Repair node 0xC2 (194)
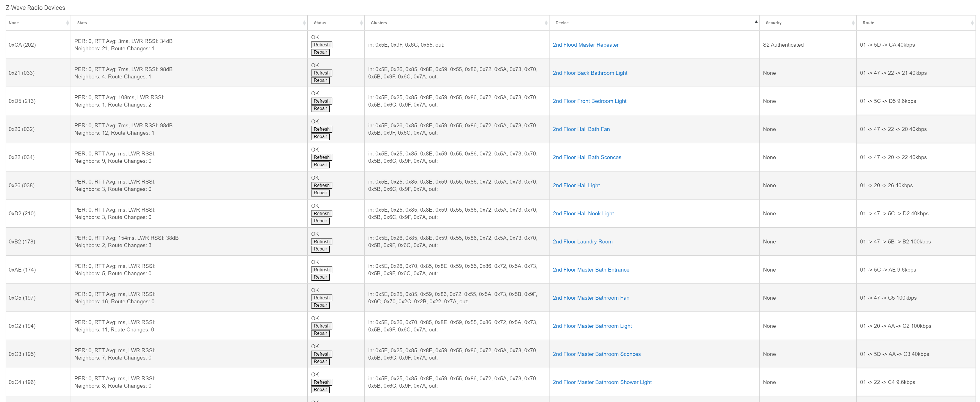980x402 pixels. (320, 334)
